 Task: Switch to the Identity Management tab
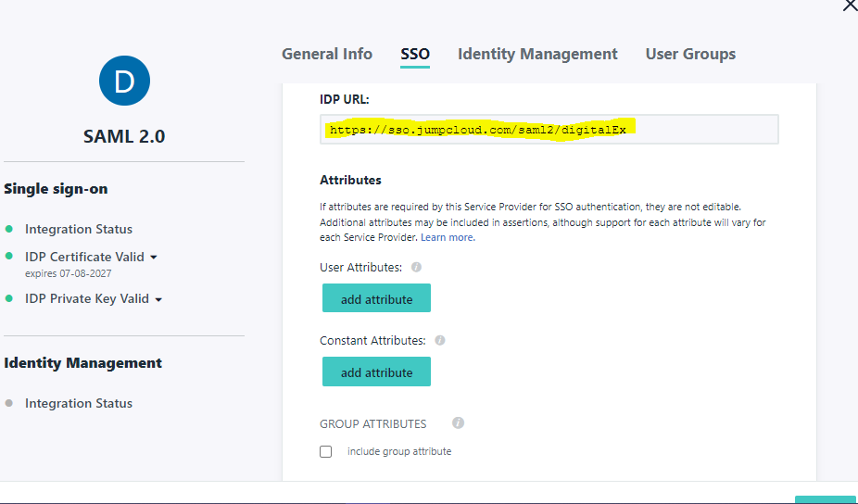537,54
